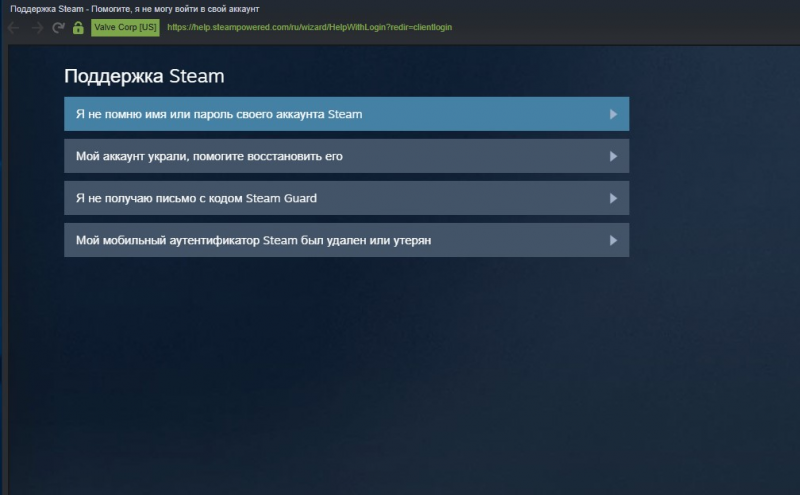Viewport: 800px width, 495px height.
Task: Click arrow on the Steam Guard email row
Action: pos(613,199)
